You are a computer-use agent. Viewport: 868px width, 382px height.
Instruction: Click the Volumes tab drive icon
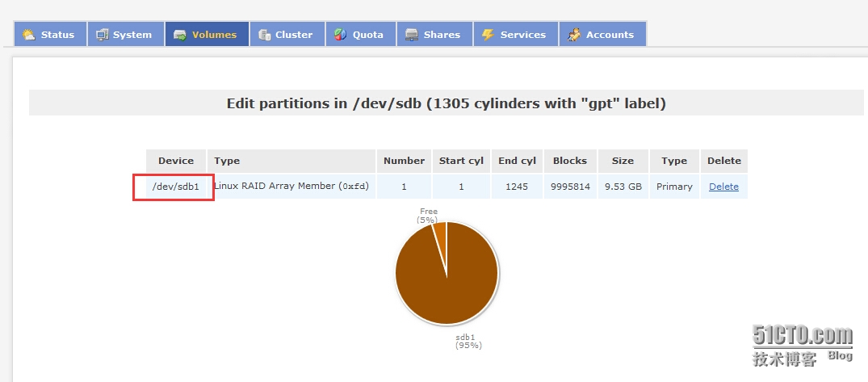tap(180, 35)
